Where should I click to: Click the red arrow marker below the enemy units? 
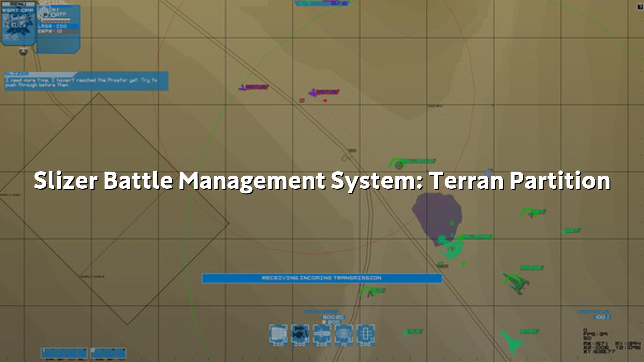pos(325,100)
